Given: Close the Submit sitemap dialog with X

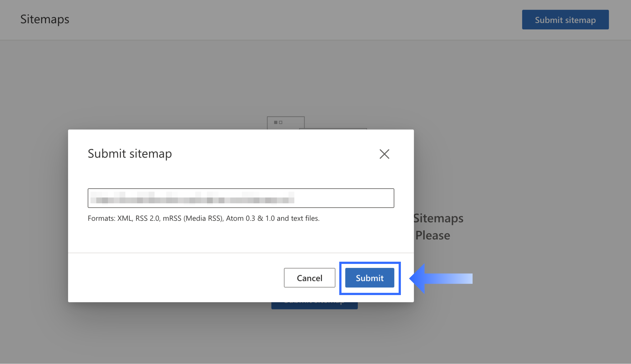Looking at the screenshot, I should (384, 154).
